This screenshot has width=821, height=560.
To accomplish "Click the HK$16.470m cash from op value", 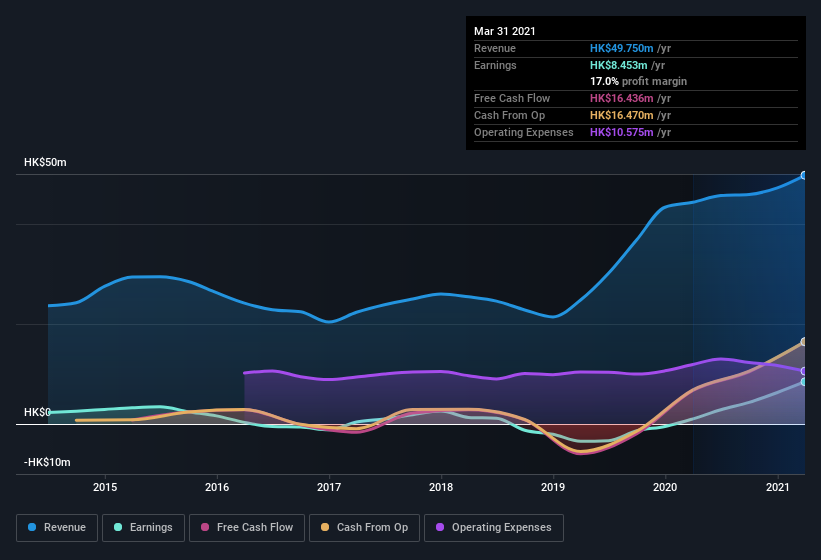I will click(622, 115).
